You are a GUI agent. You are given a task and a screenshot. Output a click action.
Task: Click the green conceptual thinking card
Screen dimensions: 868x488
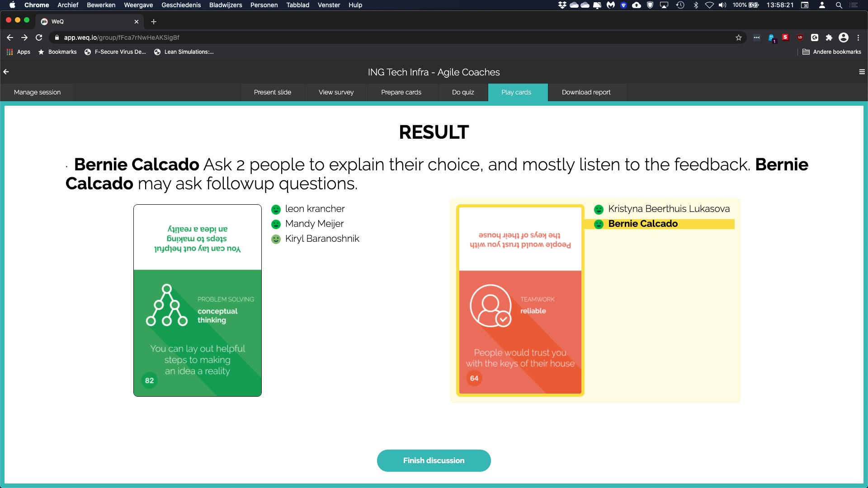[198, 300]
